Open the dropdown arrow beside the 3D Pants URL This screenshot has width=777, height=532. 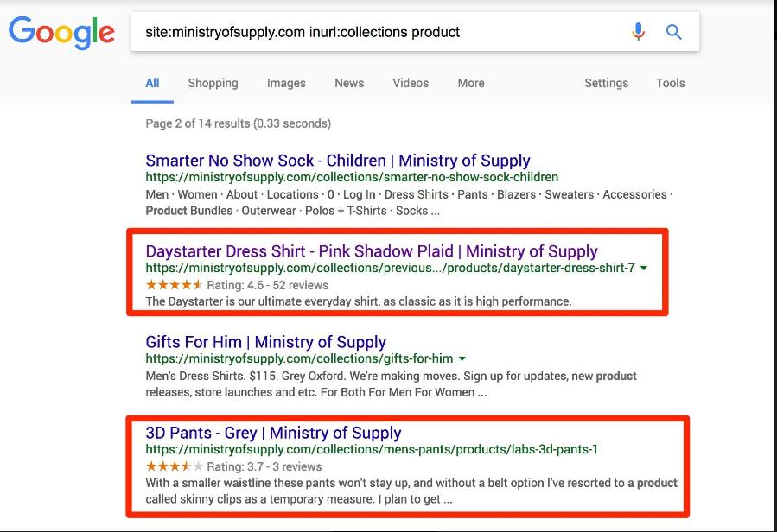(x=605, y=450)
